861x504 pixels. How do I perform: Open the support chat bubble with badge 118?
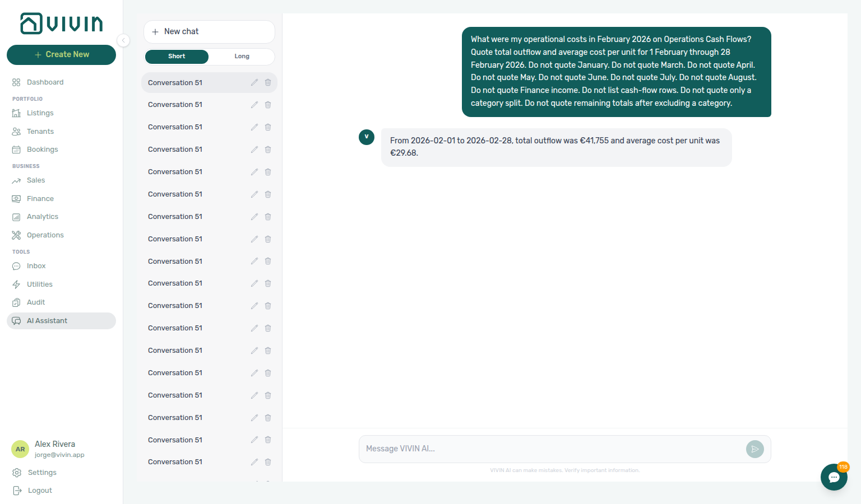(x=834, y=477)
